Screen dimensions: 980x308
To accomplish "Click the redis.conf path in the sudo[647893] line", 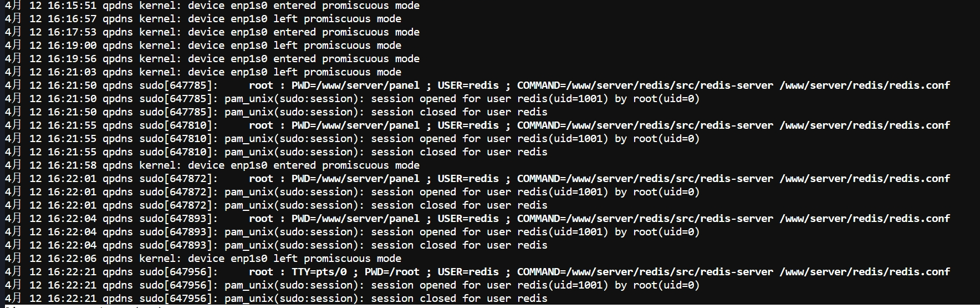I will tap(865, 219).
